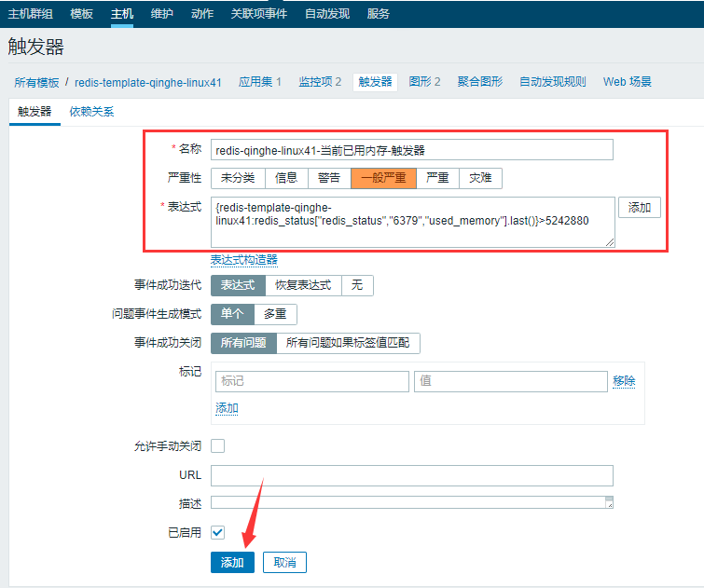Image resolution: width=704 pixels, height=588 pixels.
Task: Set severity to 警告
Action: tap(329, 178)
